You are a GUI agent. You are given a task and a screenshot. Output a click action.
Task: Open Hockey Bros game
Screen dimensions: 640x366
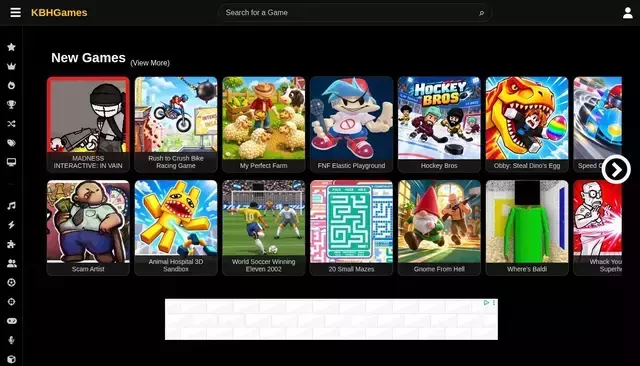pyautogui.click(x=439, y=124)
